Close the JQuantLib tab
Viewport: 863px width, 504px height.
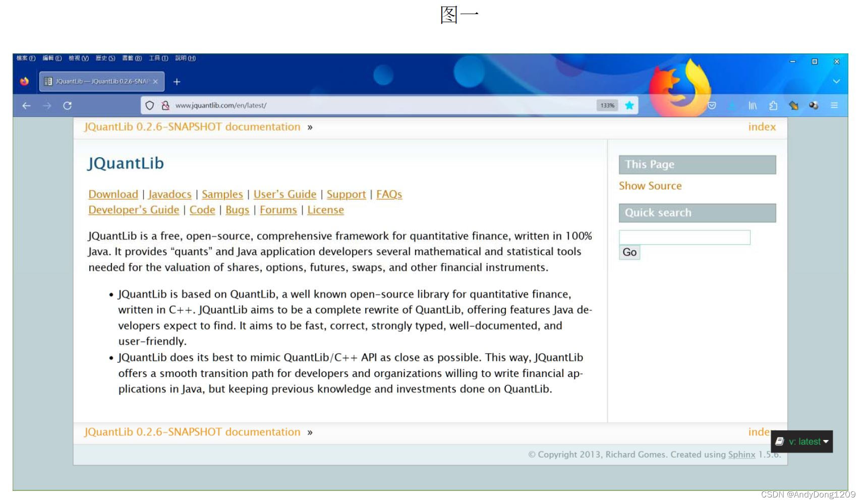[x=155, y=82]
